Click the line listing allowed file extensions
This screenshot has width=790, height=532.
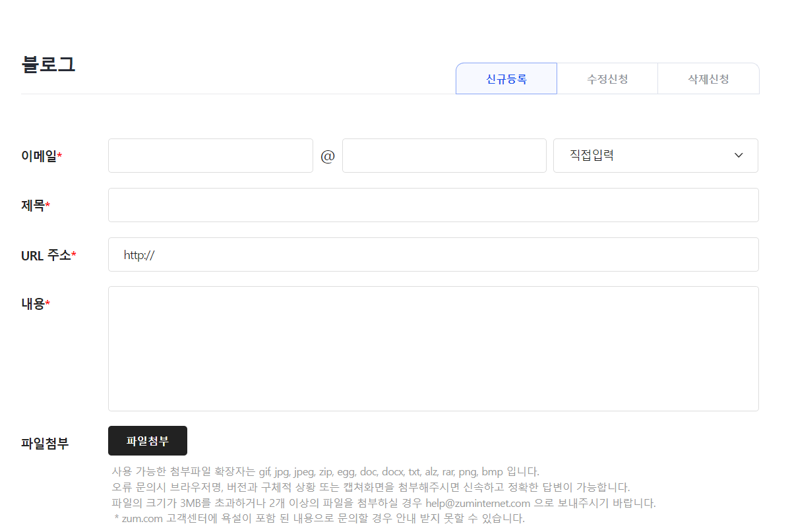326,471
